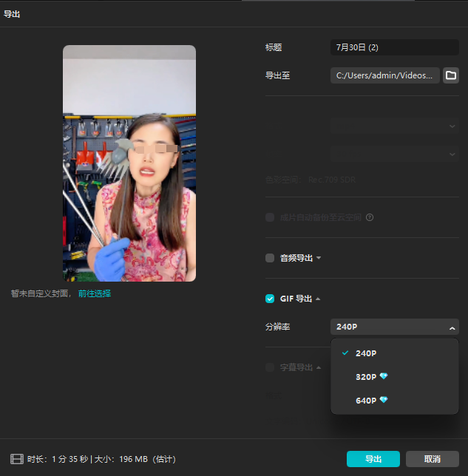468x476 pixels.
Task: Open the first greyed-out dropdown under export path
Action: 394,126
